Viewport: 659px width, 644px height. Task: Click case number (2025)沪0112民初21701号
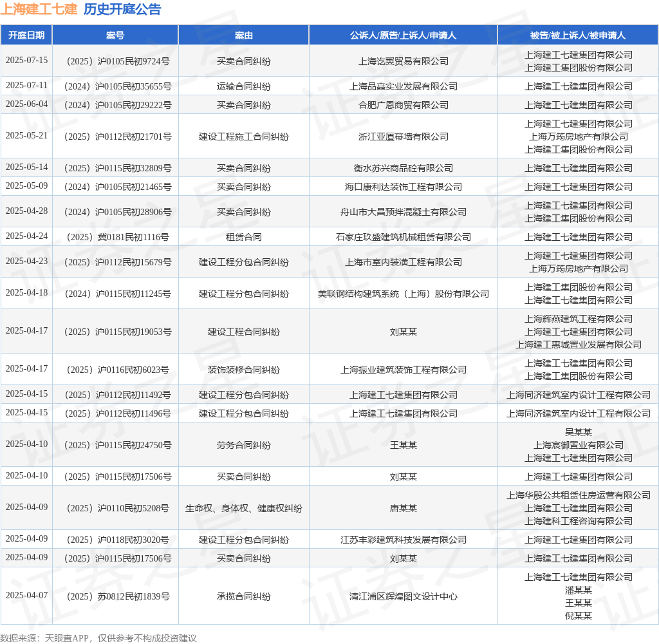point(118,137)
